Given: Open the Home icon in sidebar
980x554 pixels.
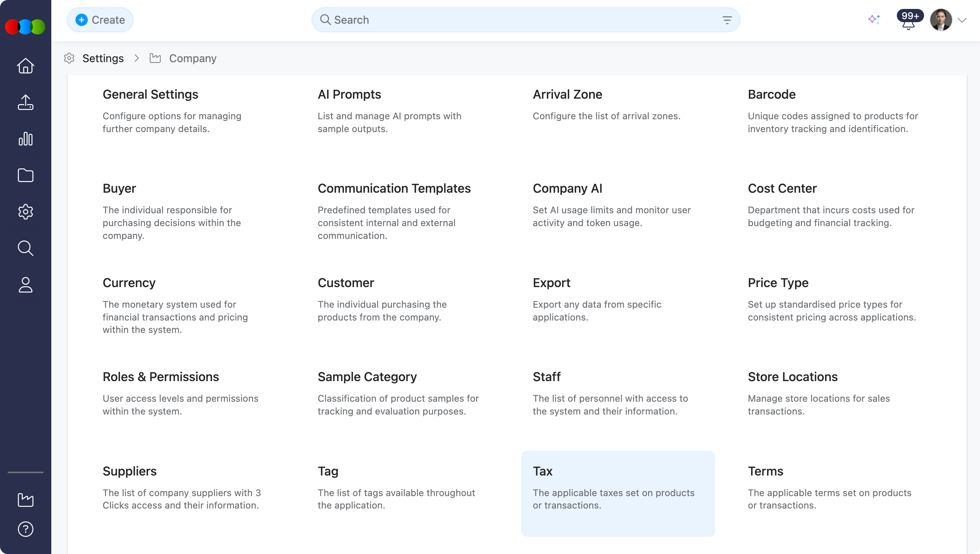Looking at the screenshot, I should pyautogui.click(x=26, y=66).
